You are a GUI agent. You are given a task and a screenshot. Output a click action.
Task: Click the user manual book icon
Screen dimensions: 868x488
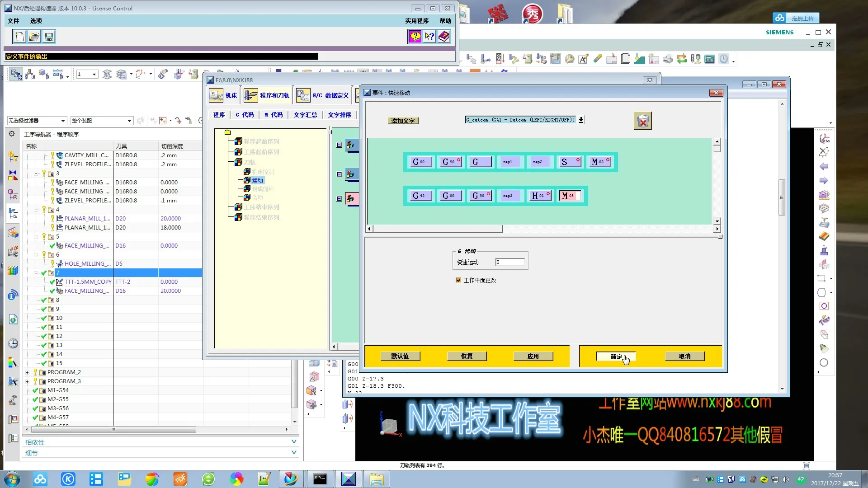tap(444, 37)
